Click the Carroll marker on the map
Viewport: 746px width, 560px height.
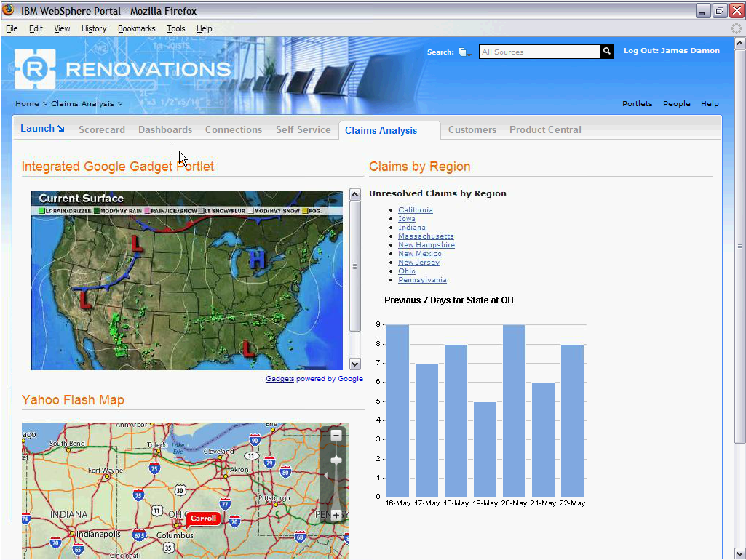coord(203,518)
